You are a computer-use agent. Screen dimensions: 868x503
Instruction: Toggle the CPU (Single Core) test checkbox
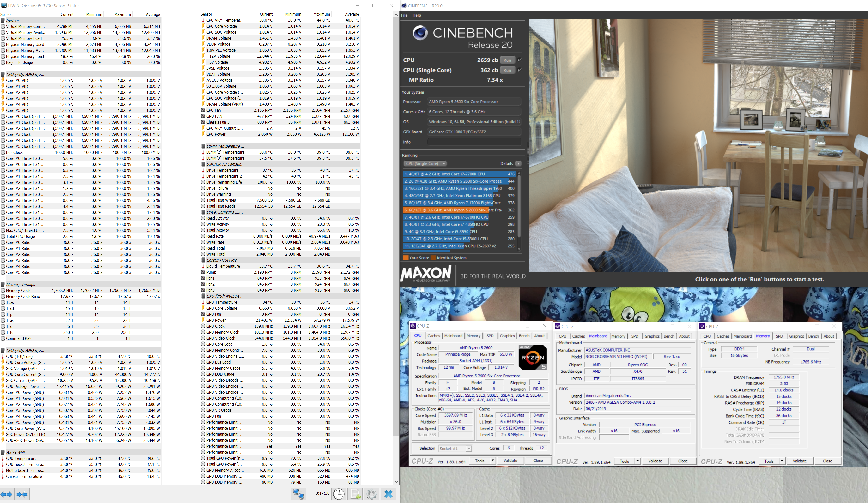519,70
